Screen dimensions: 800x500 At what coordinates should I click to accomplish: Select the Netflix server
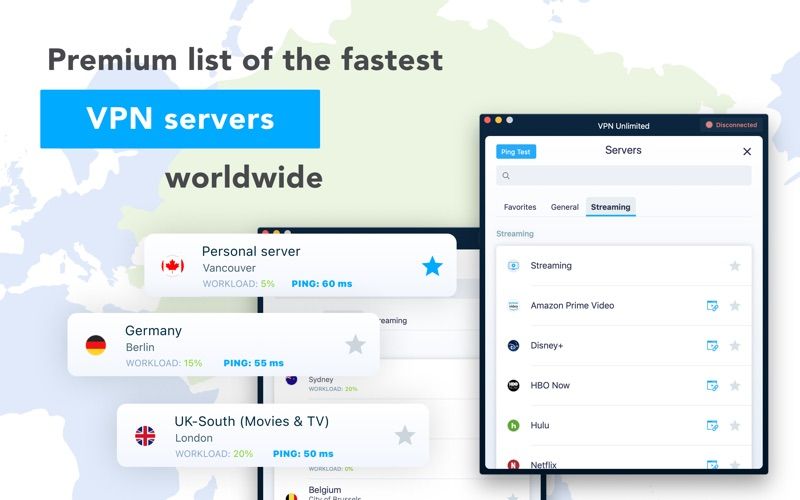[x=623, y=458]
